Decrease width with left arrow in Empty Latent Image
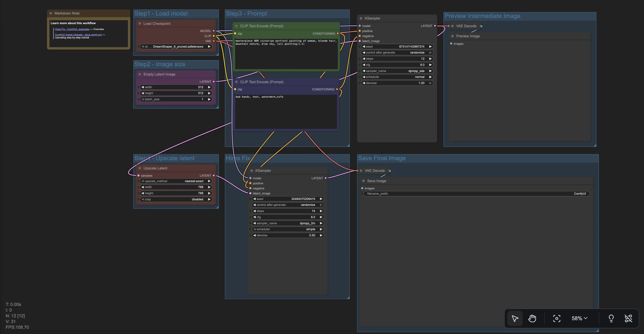The width and height of the screenshot is (644, 334). [x=142, y=87]
